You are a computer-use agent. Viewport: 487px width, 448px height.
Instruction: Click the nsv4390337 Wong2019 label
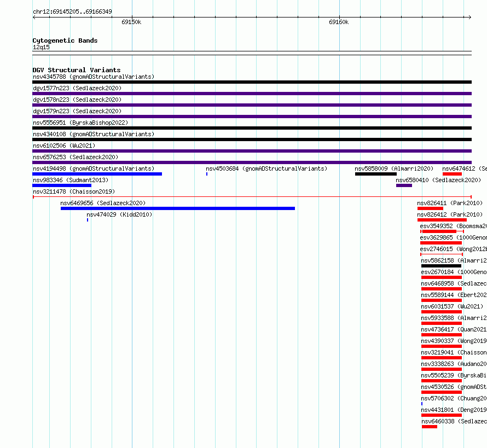454,341
